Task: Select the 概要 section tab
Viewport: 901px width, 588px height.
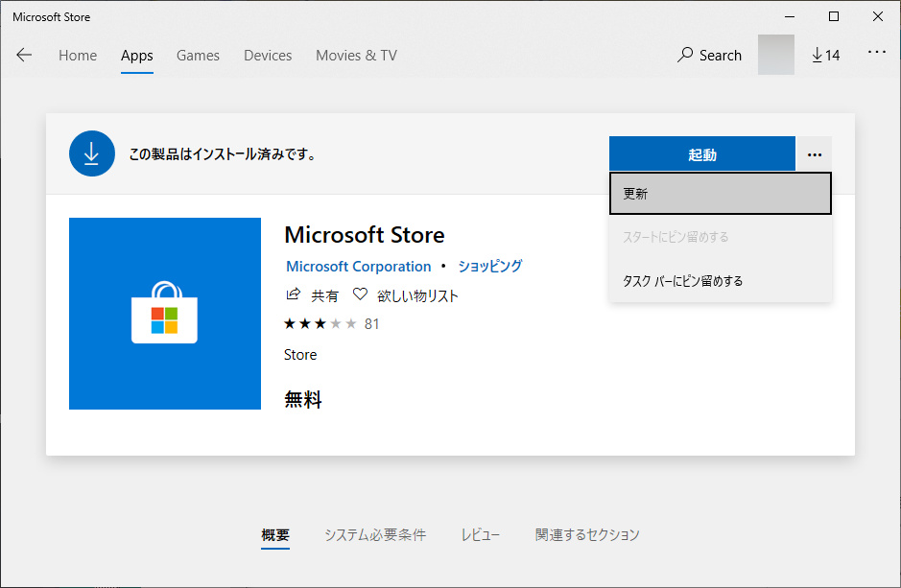Action: coord(275,535)
